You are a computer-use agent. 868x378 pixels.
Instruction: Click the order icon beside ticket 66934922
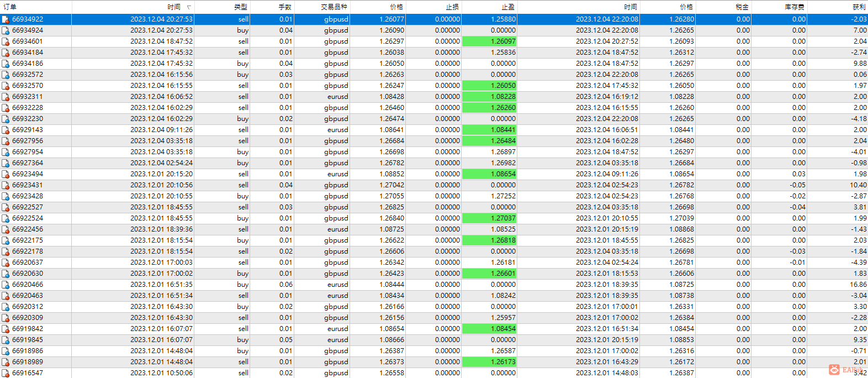[x=6, y=19]
